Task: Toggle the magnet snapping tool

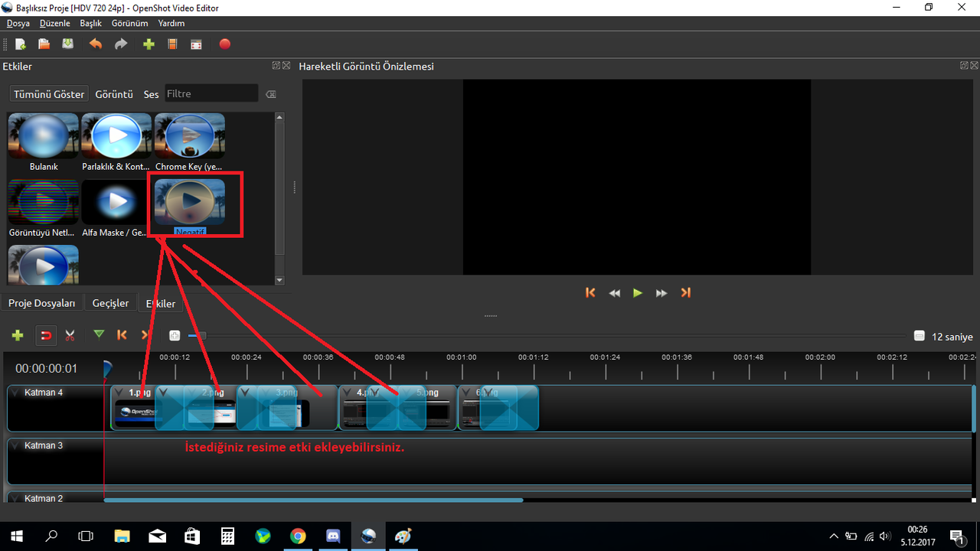Action: coord(46,335)
